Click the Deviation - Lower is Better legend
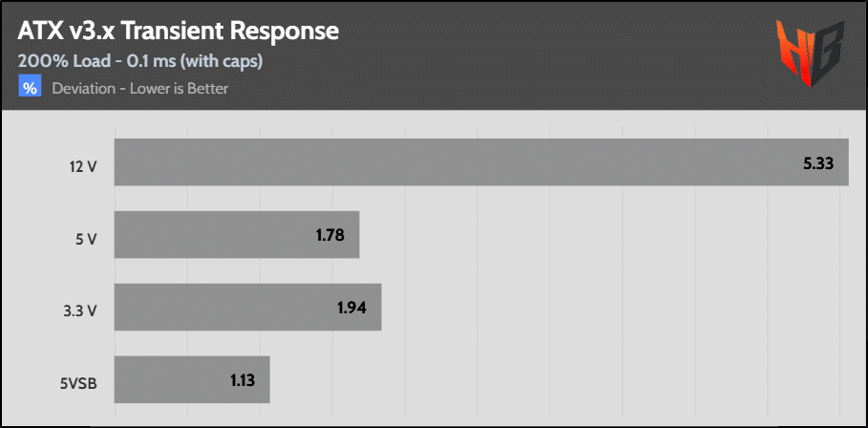Screen dimensions: 868x428 point(140,89)
